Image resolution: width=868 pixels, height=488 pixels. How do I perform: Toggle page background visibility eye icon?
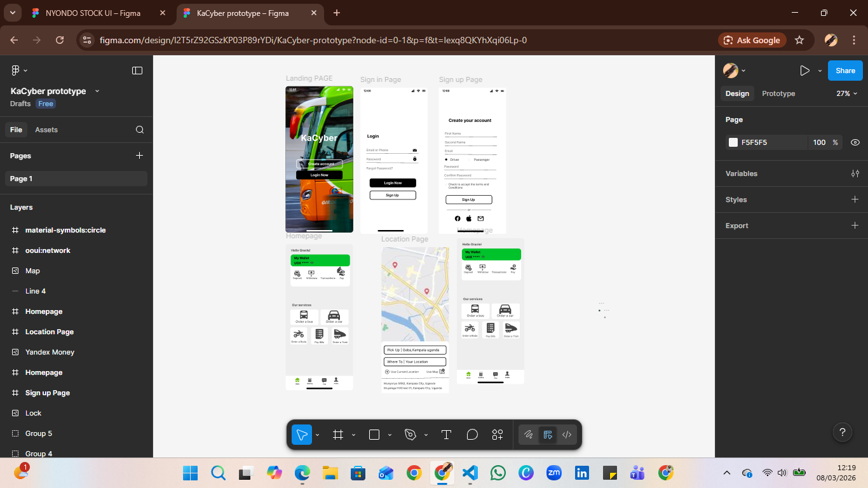[x=855, y=142]
